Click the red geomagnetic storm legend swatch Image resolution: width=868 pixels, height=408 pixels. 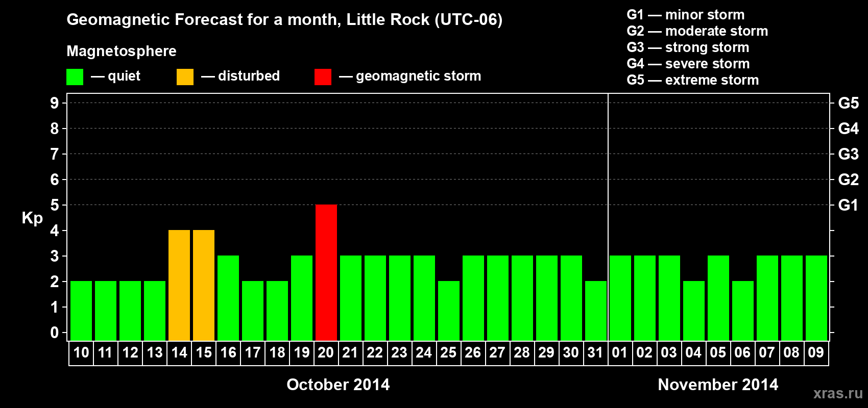[323, 77]
